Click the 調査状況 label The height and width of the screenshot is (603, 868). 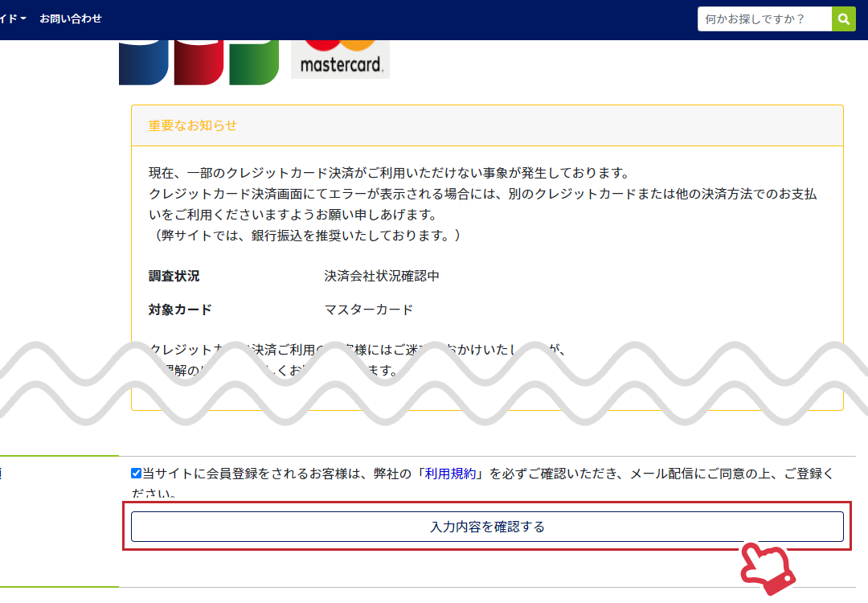click(x=174, y=276)
